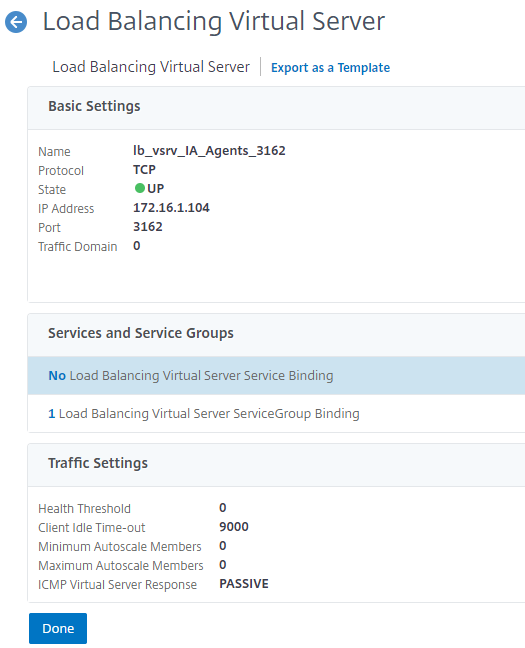Click the blue back arrow icon
This screenshot has height=648, width=525.
(x=16, y=22)
